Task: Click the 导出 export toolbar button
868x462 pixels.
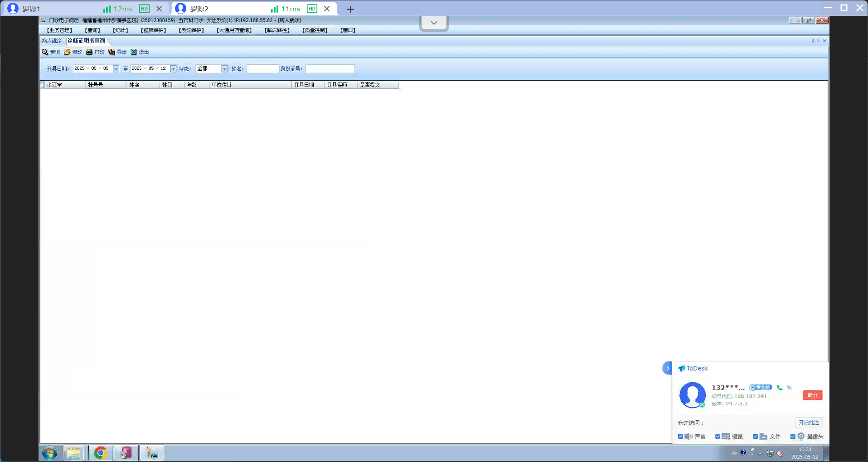Action: point(117,52)
